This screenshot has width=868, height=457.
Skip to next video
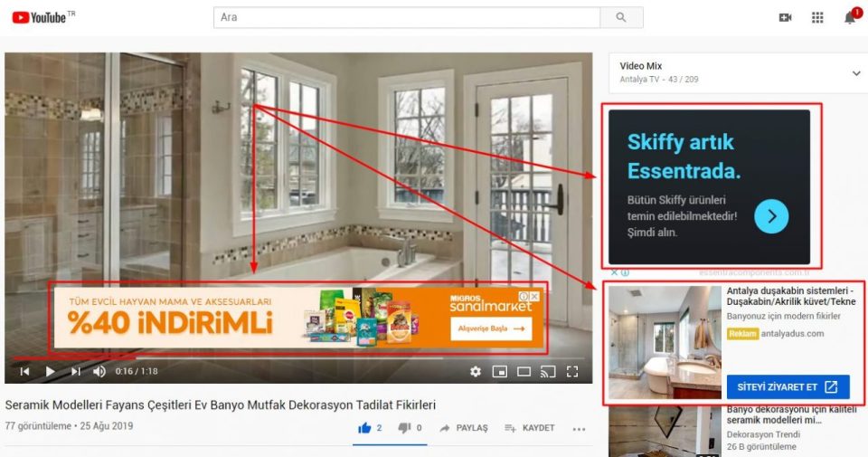pyautogui.click(x=76, y=371)
